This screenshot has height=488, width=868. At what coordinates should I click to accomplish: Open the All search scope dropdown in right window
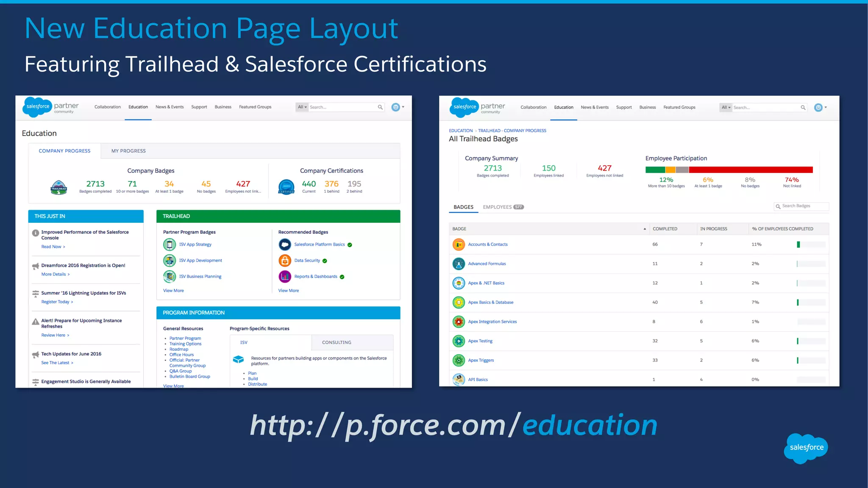(726, 108)
